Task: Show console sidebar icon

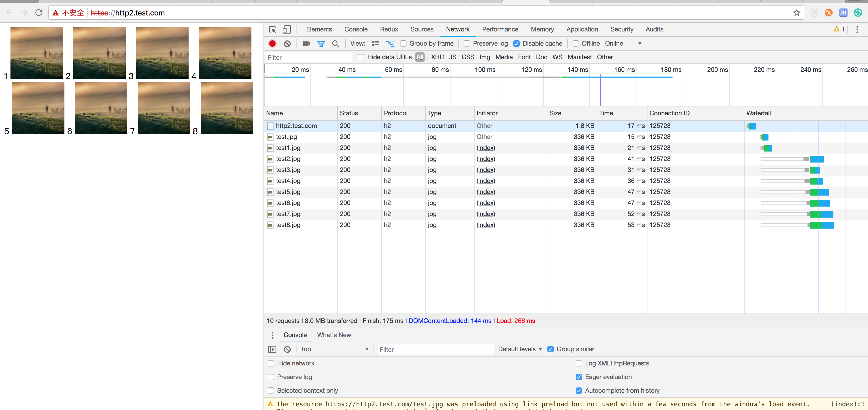Action: pos(272,349)
